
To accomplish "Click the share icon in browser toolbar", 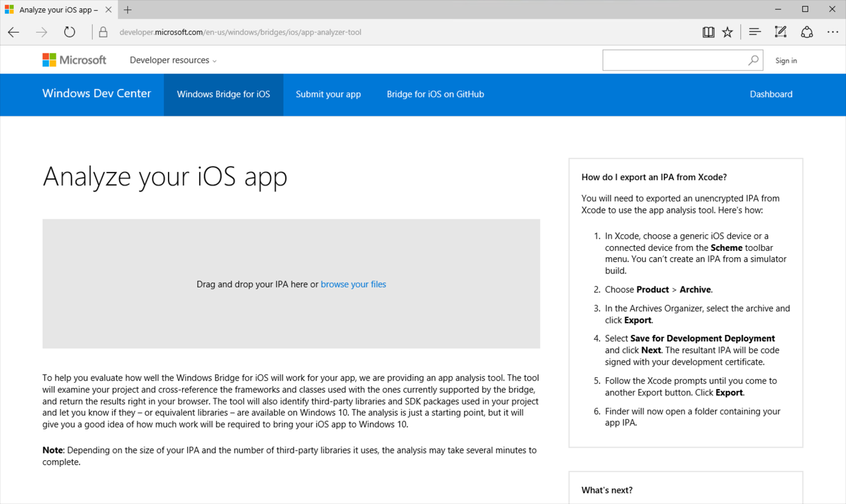I will (x=807, y=32).
